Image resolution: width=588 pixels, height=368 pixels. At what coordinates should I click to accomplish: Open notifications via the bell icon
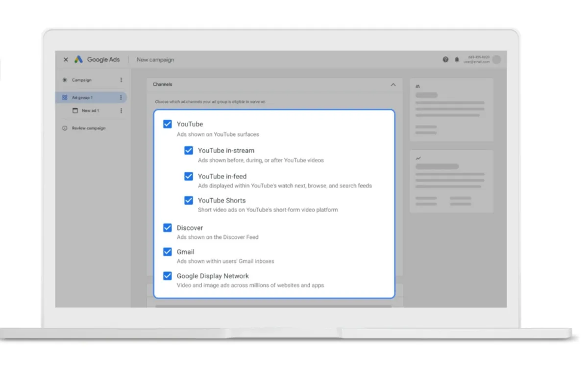[457, 59]
